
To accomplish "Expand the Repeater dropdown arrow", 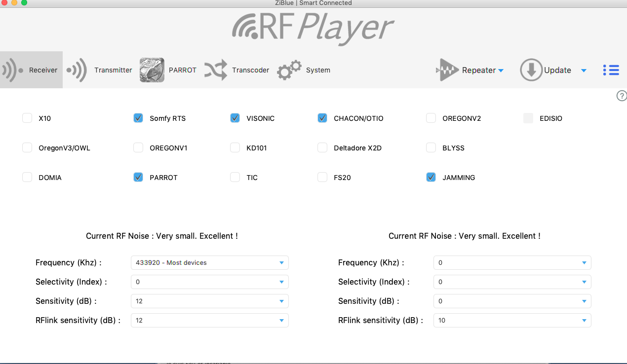I will 501,71.
